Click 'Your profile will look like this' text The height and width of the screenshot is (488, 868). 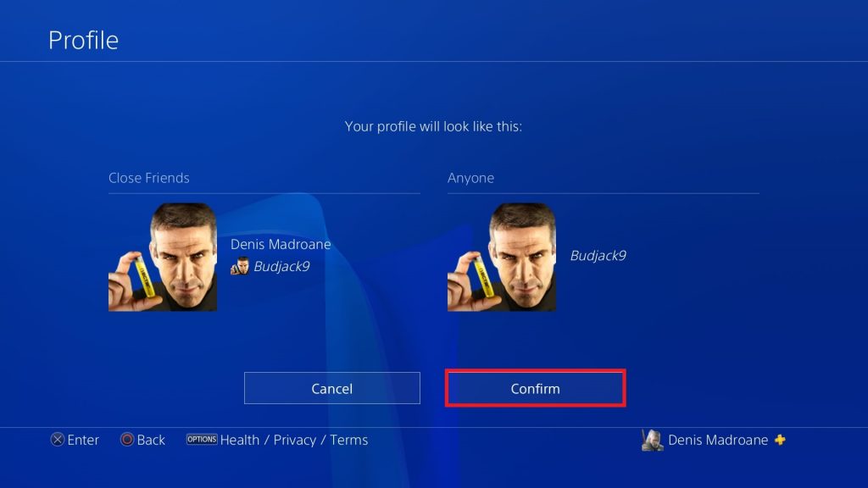point(433,126)
